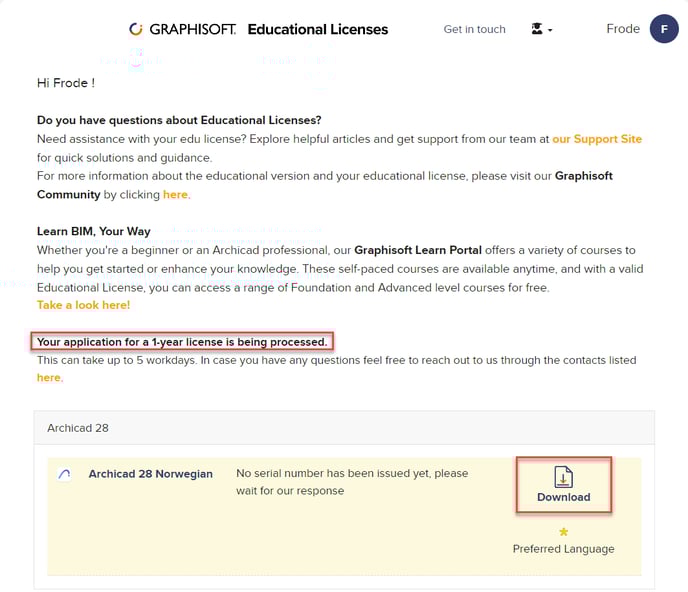
Task: Open the student role dropdown icon
Action: pos(541,29)
